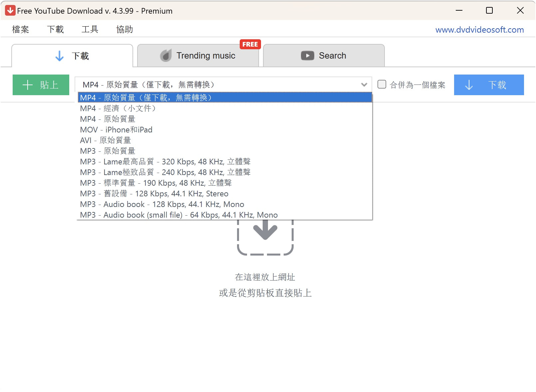The width and height of the screenshot is (536, 392).
Task: Click the video play icon on the Search tab
Action: tap(307, 56)
